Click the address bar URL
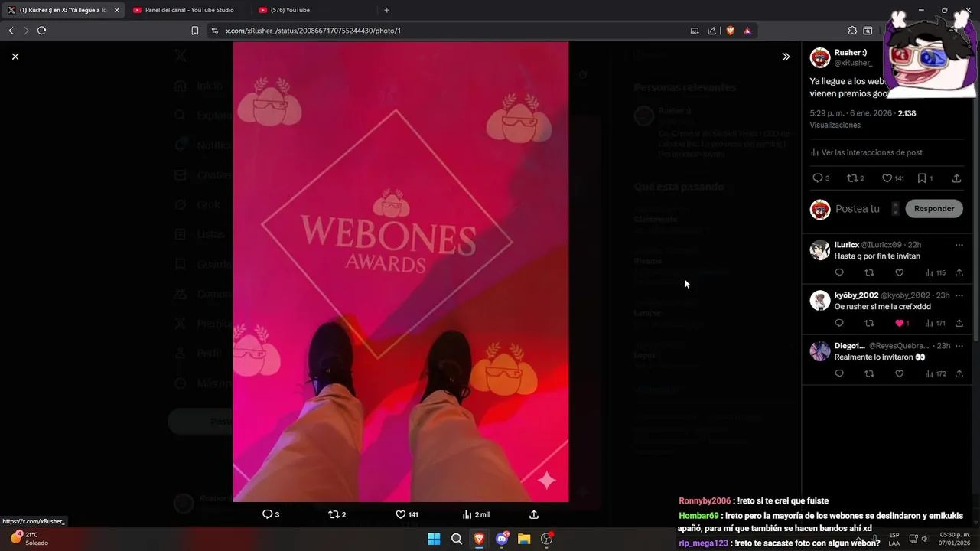 point(313,31)
